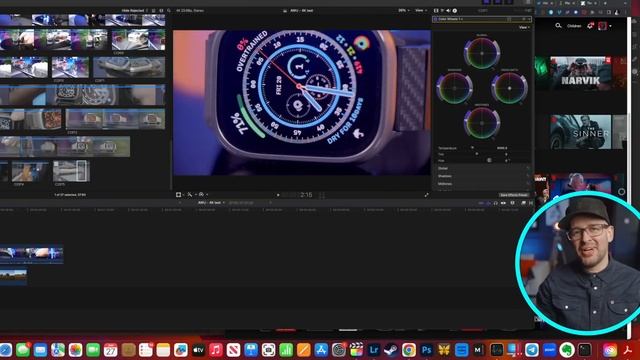
Task: Toggle snapping in the timeline
Action: click(503, 203)
